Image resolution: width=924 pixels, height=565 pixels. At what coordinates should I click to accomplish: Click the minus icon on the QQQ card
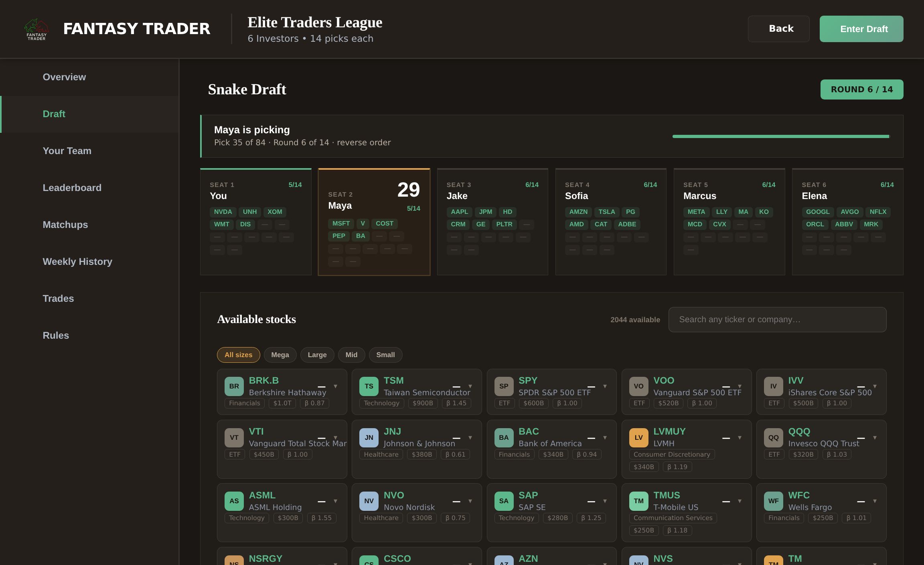861,438
